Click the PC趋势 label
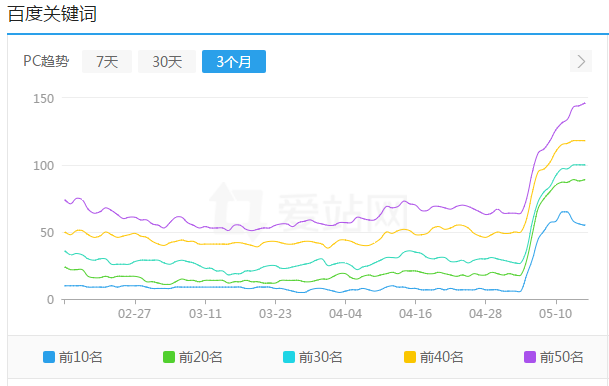This screenshot has height=386, width=609. point(46,61)
